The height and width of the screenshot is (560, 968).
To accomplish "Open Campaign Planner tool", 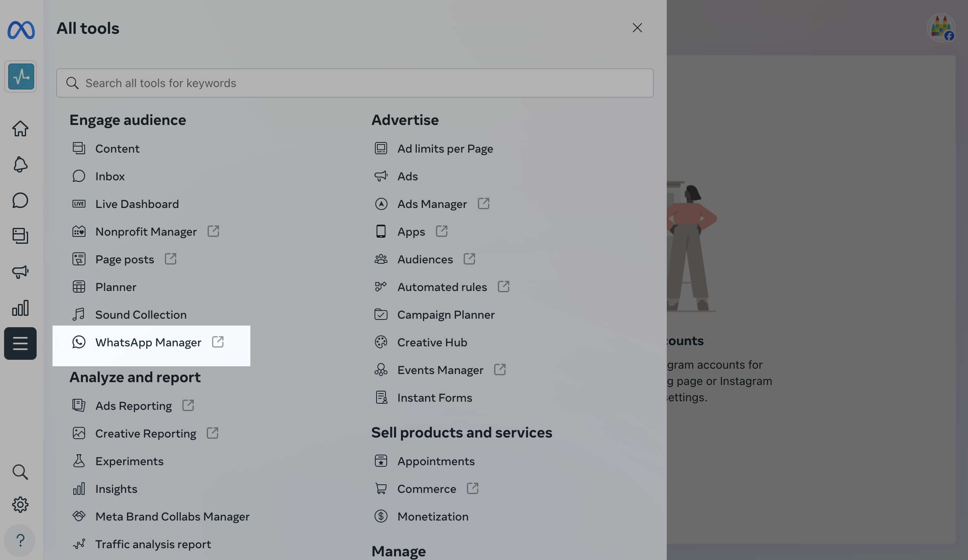I will pyautogui.click(x=446, y=315).
